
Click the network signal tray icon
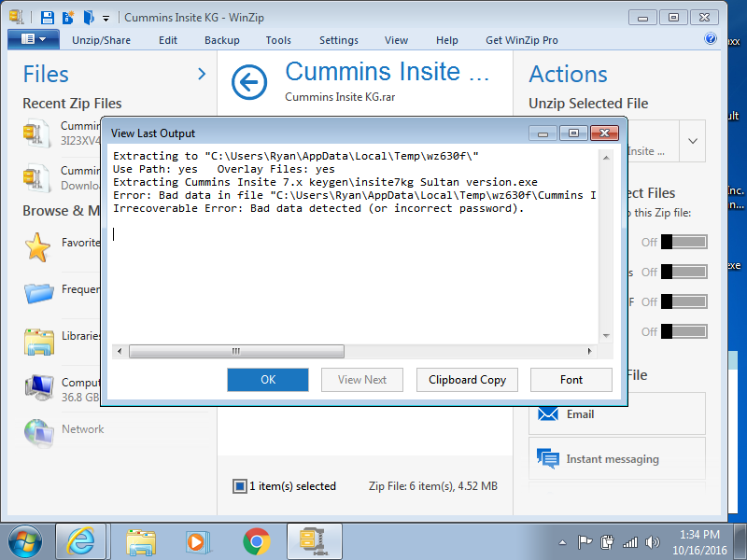point(629,542)
